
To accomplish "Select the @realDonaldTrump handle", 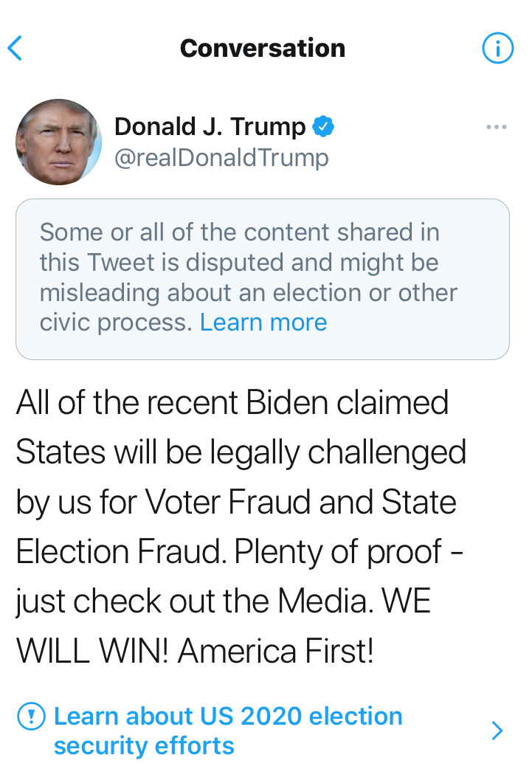I will [x=221, y=157].
